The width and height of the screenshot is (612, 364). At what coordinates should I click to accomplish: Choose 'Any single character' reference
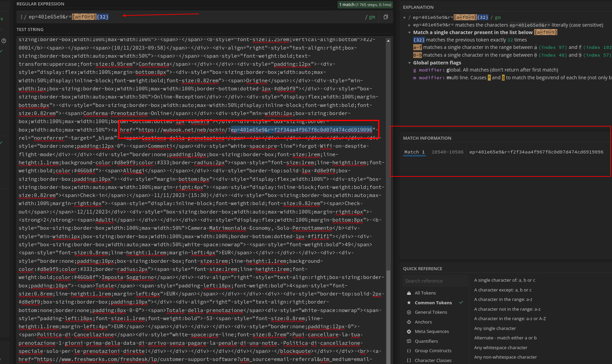(495, 329)
